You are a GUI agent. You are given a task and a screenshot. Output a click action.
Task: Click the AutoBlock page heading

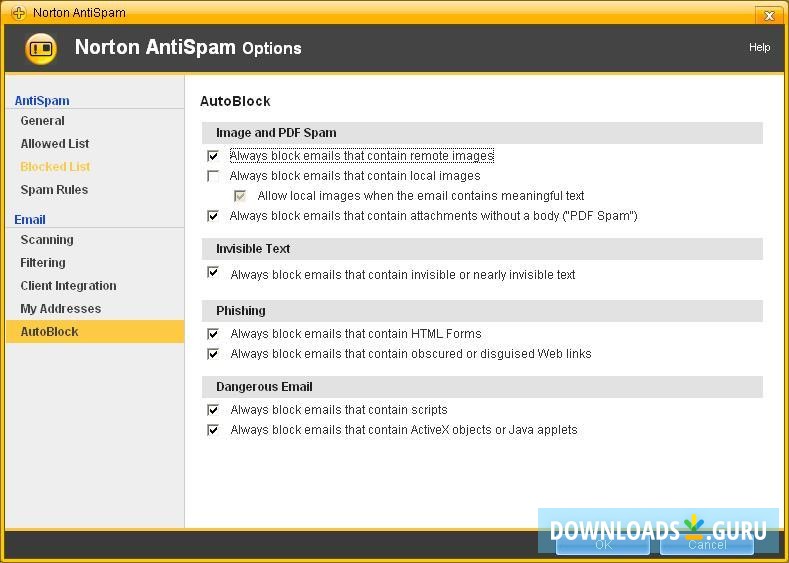pyautogui.click(x=235, y=101)
